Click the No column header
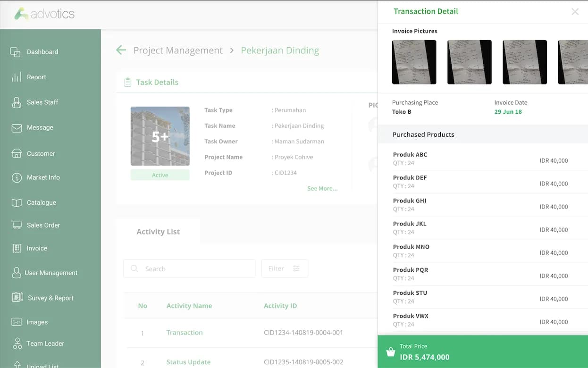The width and height of the screenshot is (588, 368). 143,306
